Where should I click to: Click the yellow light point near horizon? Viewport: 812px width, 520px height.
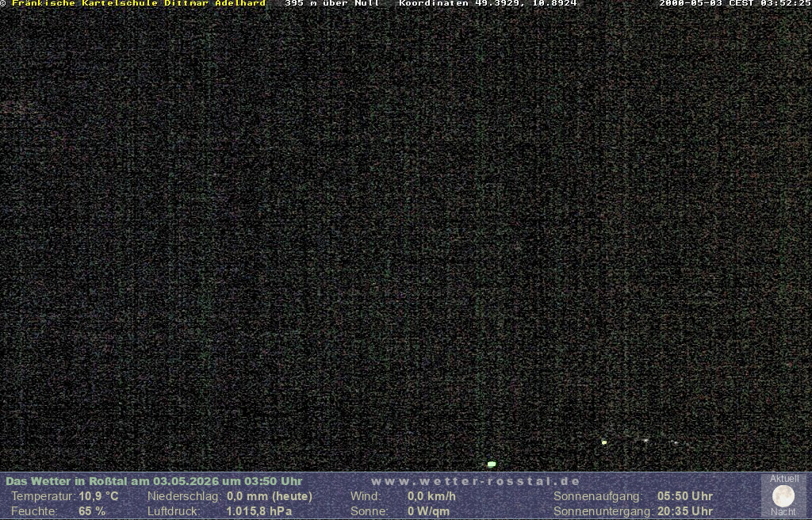(603, 442)
